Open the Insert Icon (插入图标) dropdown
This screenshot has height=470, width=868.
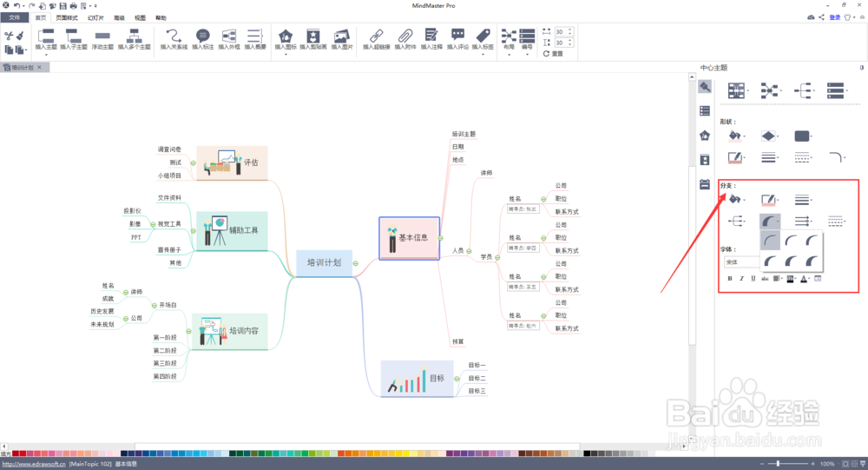(x=286, y=55)
